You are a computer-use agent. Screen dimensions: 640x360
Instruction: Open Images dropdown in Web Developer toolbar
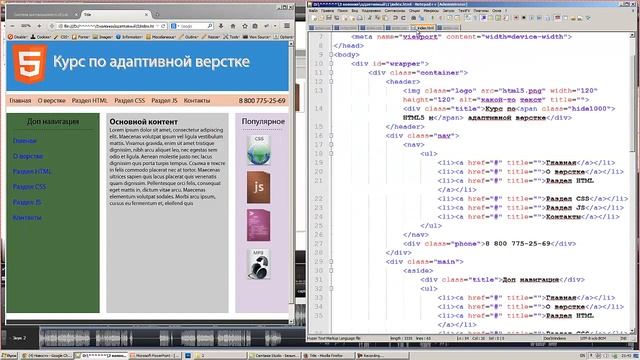pyautogui.click(x=102, y=37)
